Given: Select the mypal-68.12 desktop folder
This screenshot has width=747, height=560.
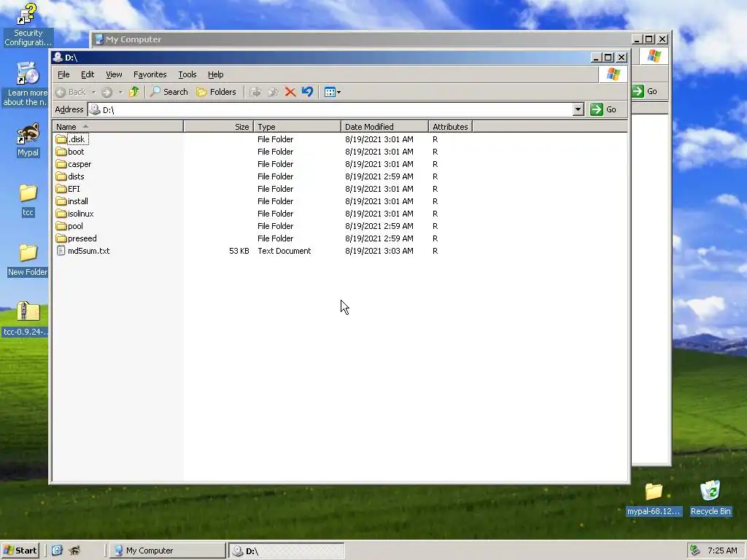Looking at the screenshot, I should (654, 499).
